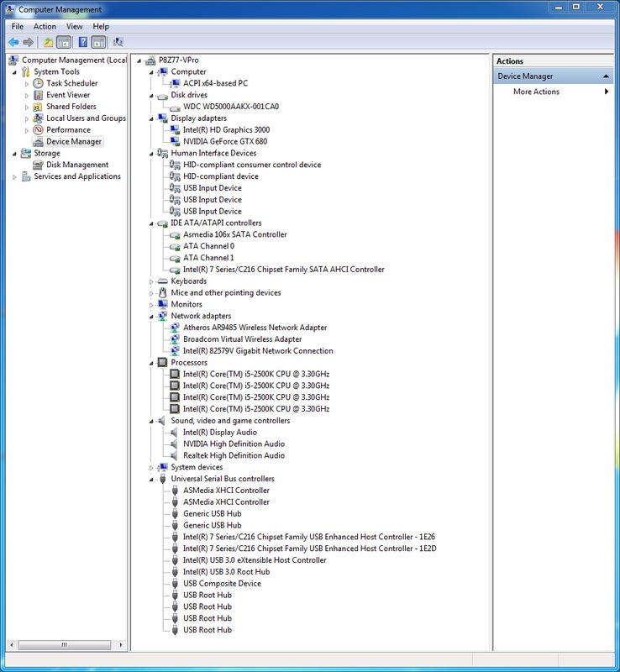Screen dimensions: 620x672
Task: Select NVIDIA GeForce GTX 680 device
Action: click(223, 141)
